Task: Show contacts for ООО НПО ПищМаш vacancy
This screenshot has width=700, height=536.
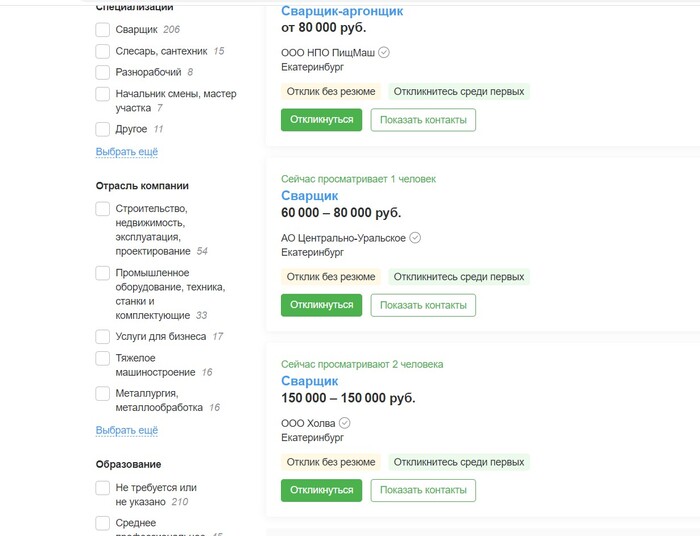Action: click(423, 120)
